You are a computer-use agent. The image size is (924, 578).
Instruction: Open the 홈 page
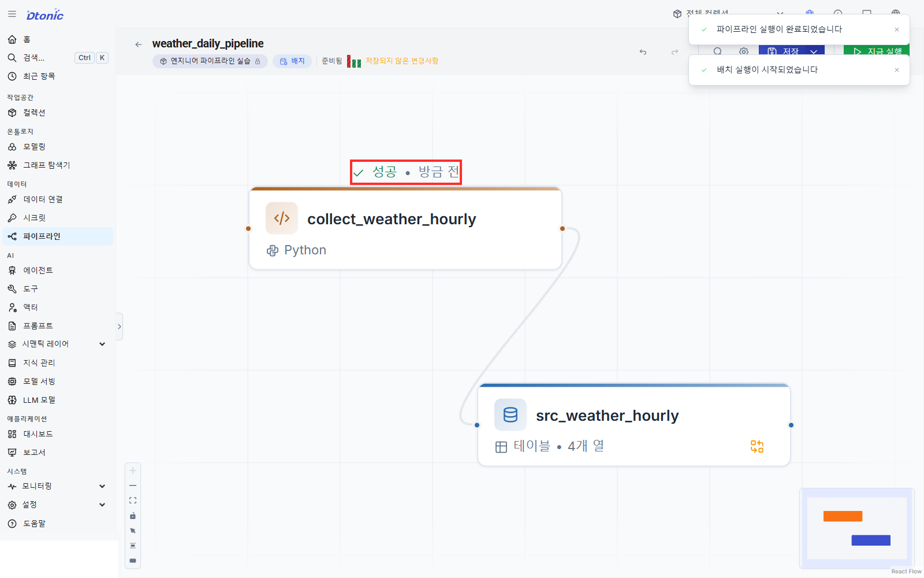tap(58, 39)
